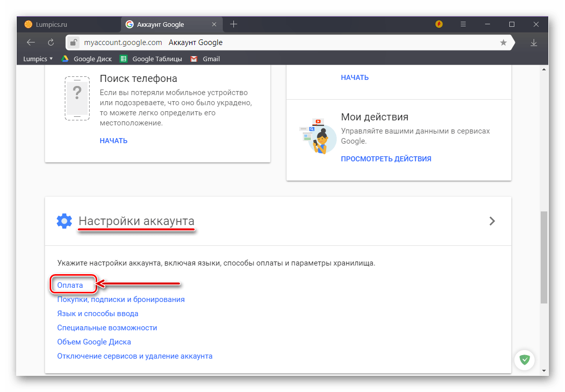Click the page vertical scrollbar thumb
Image resolution: width=565 pixels, height=392 pixels.
(544, 257)
